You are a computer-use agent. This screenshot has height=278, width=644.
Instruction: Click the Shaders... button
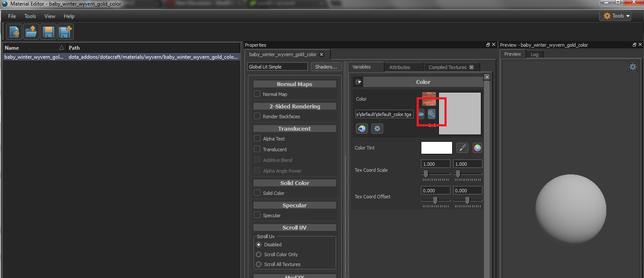tap(326, 67)
